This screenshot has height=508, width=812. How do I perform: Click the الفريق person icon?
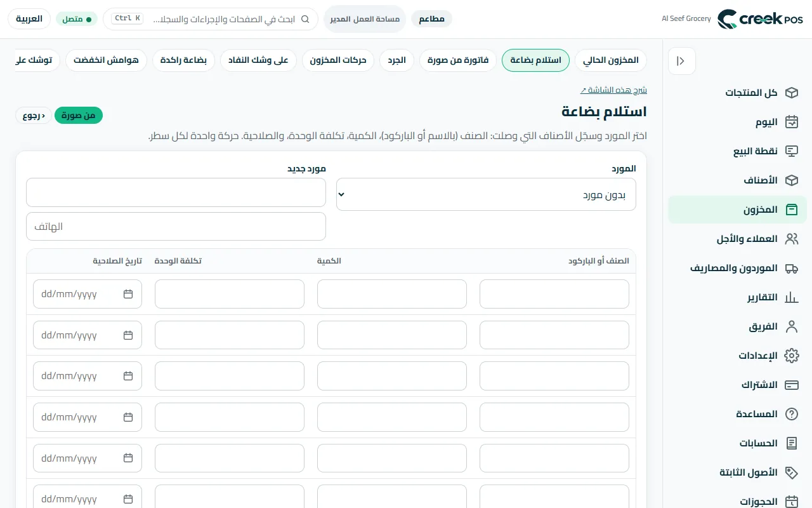(x=791, y=326)
